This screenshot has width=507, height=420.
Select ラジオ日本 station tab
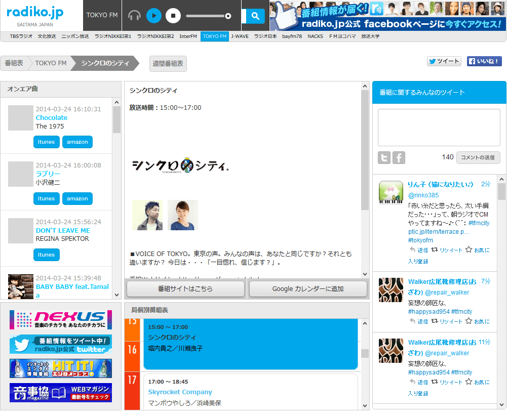265,36
